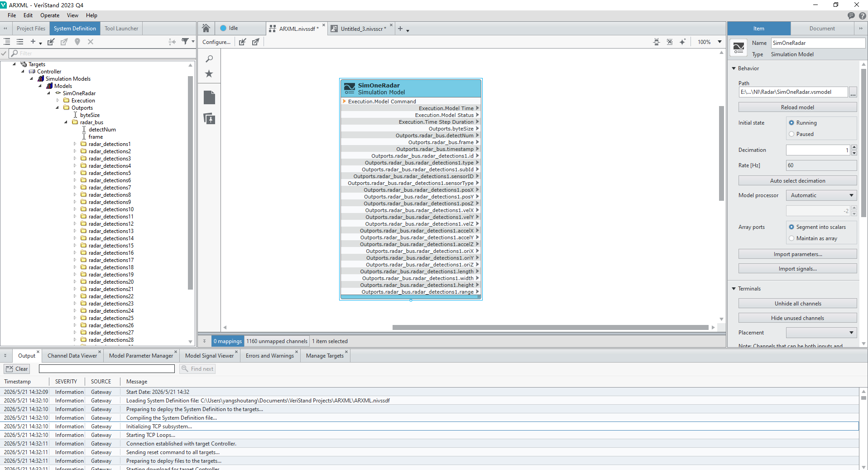Switch to the Tool Launcher tab

tap(121, 29)
